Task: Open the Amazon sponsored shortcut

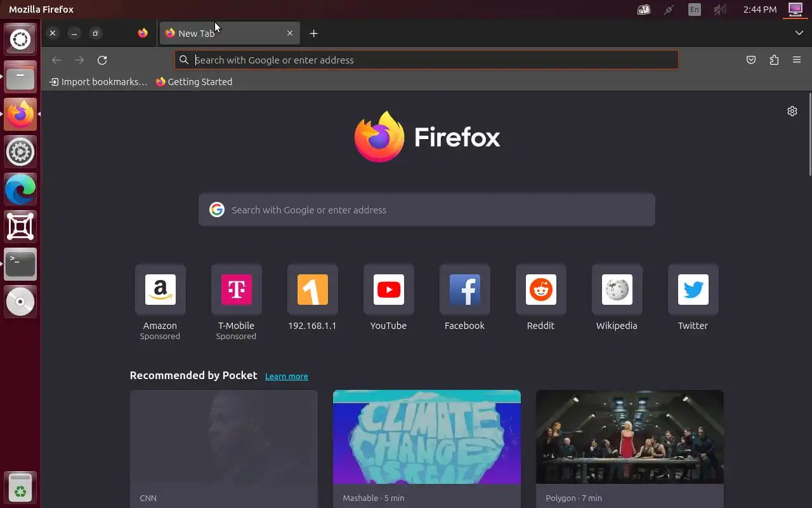Action: click(x=160, y=303)
